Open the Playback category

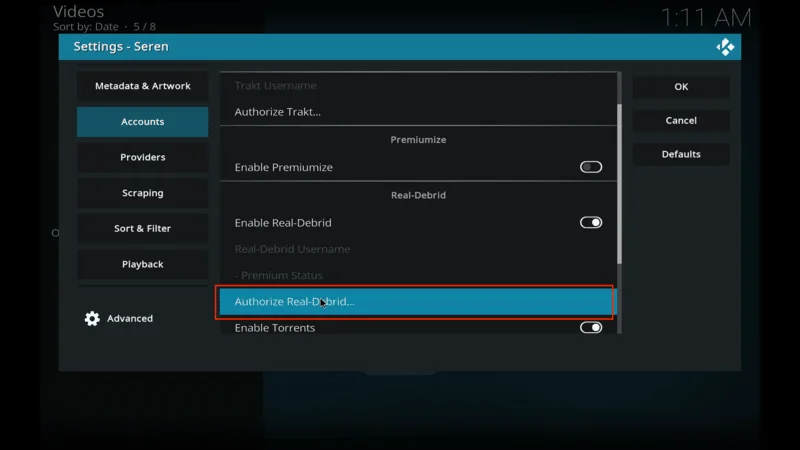(142, 264)
